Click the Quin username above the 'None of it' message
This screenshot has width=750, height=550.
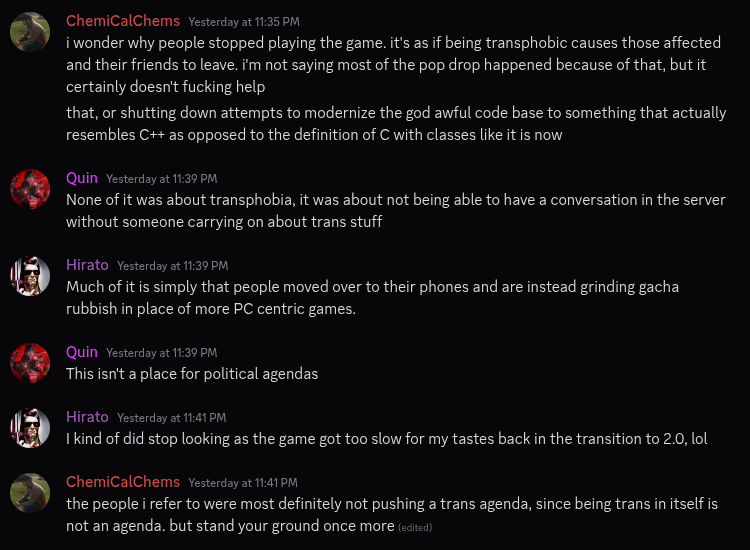point(82,177)
